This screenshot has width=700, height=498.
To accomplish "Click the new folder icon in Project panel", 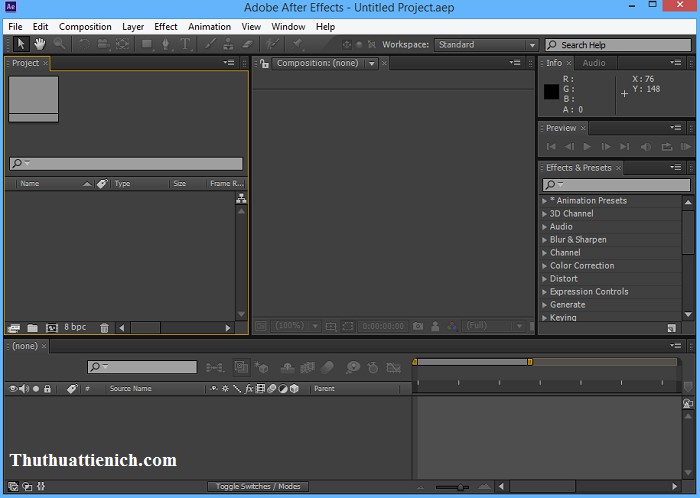I will pyautogui.click(x=32, y=328).
